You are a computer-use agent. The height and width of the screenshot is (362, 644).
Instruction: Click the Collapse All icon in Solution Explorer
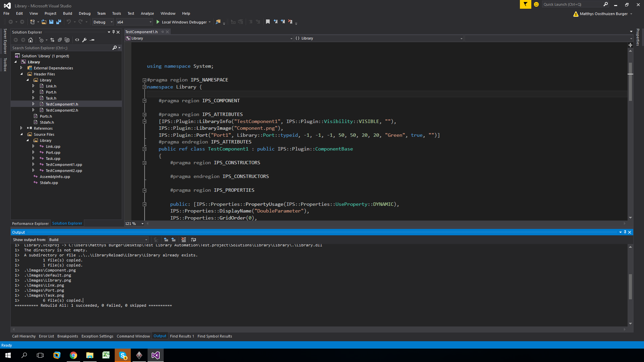tap(60, 40)
